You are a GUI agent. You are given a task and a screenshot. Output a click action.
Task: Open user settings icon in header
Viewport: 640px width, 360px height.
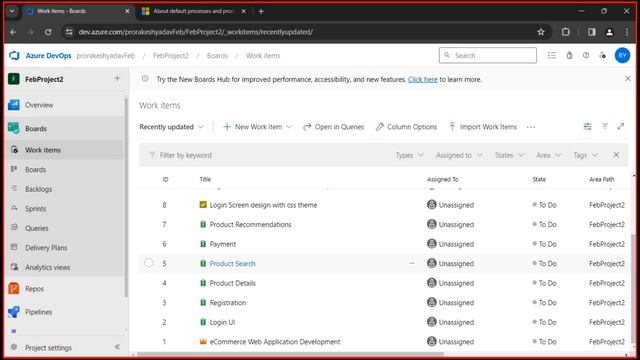tap(602, 55)
